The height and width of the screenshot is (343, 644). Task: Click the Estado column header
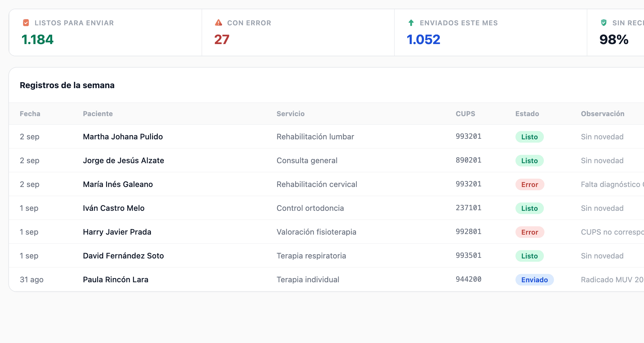(x=527, y=114)
